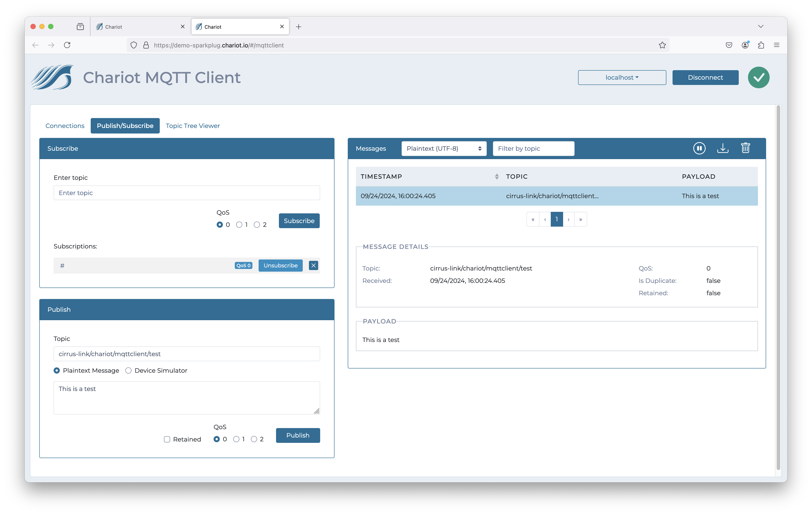Open the shield tracking protection icon
Viewport: 812px width, 515px height.
[x=133, y=45]
